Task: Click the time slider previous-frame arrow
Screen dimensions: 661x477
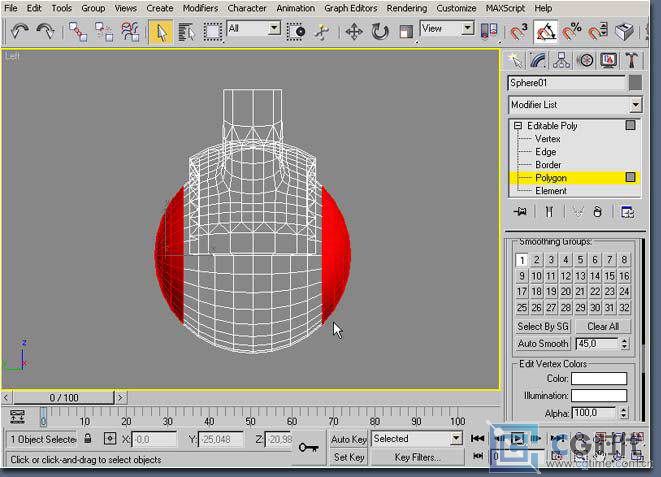Action: [x=6, y=397]
